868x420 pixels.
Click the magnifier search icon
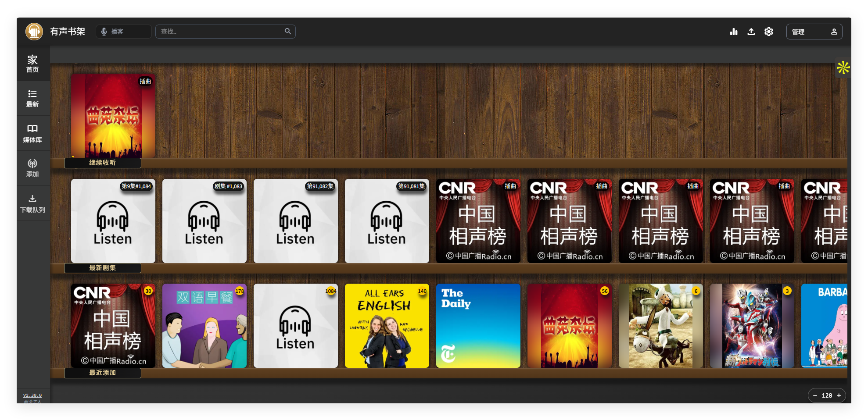(288, 31)
